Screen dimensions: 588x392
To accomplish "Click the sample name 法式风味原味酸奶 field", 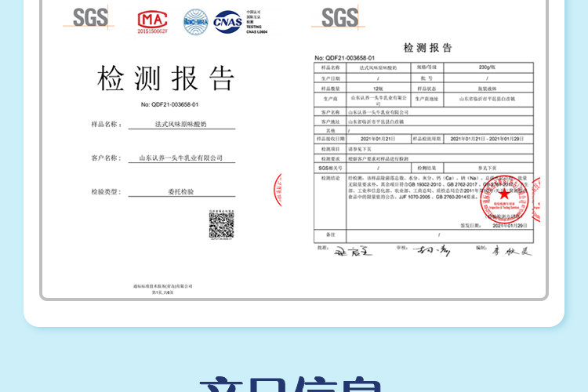I will click(x=182, y=124).
